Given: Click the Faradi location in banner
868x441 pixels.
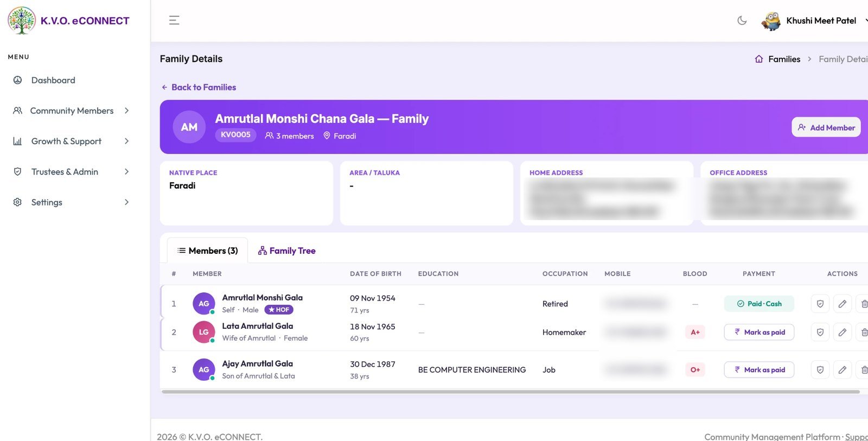Looking at the screenshot, I should point(340,136).
